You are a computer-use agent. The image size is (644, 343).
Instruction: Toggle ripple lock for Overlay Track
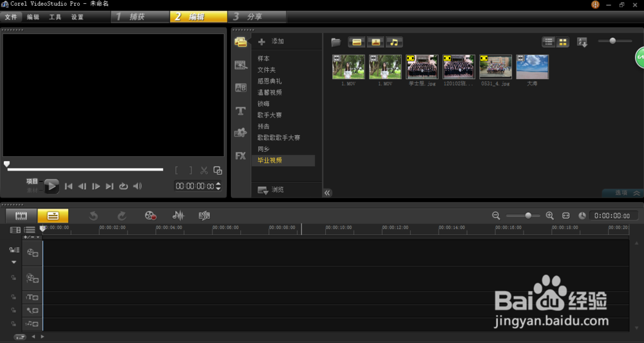14,278
